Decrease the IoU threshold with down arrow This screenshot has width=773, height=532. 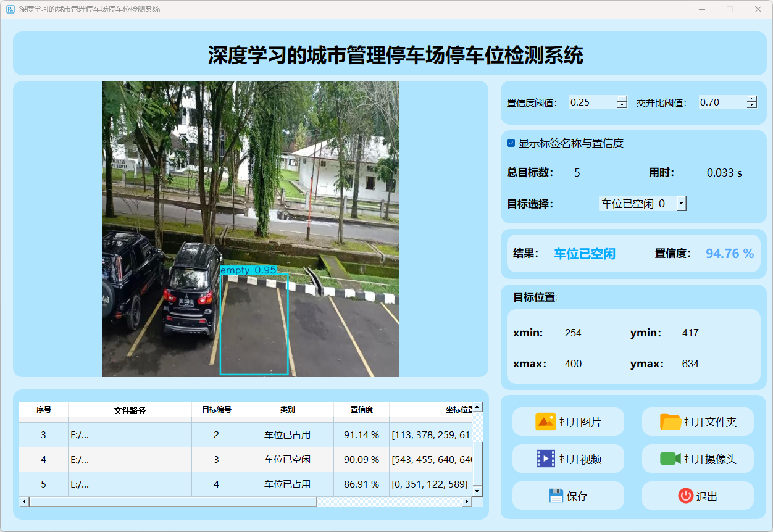click(x=751, y=106)
